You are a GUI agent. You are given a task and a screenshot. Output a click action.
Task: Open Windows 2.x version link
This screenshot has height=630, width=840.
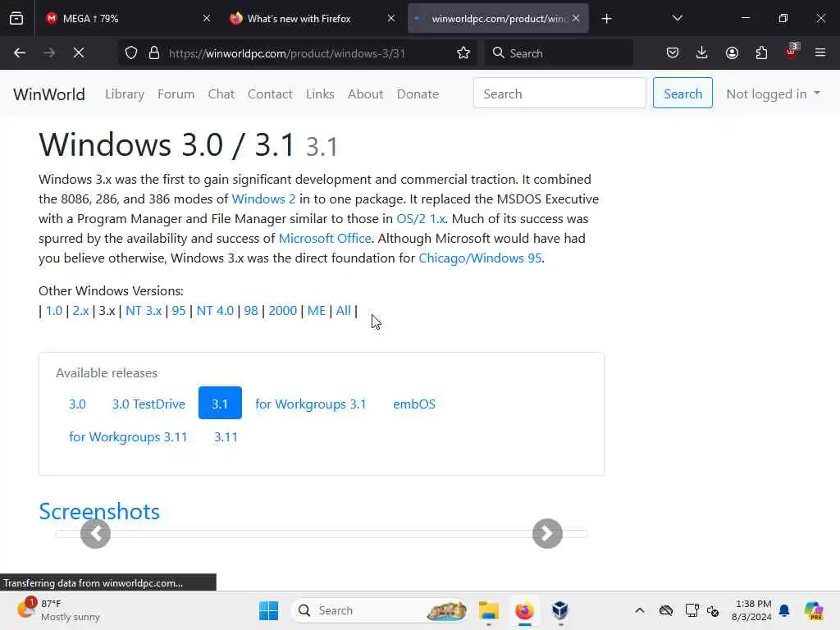tap(80, 311)
